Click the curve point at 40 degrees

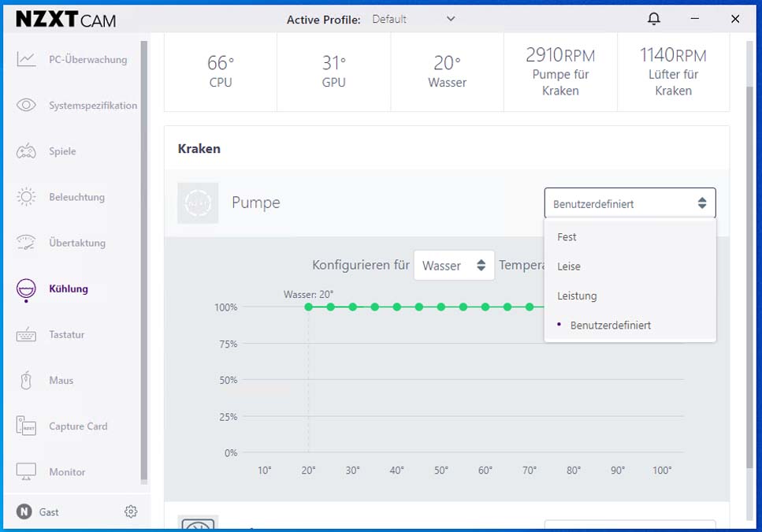coord(396,307)
